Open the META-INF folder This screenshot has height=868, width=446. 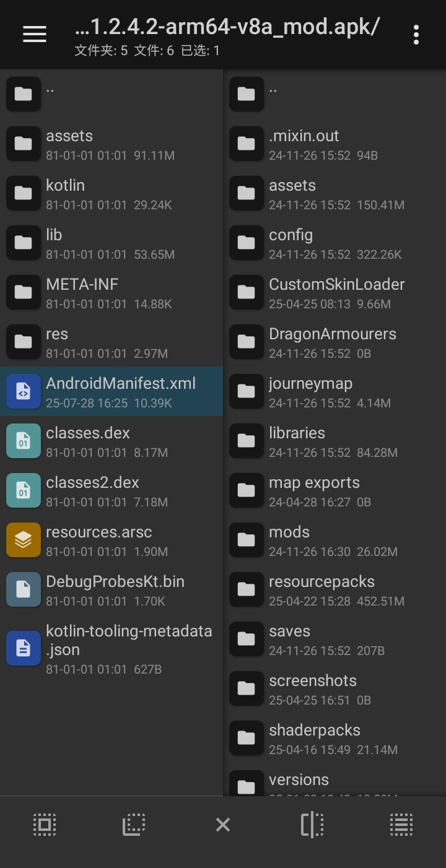(111, 292)
